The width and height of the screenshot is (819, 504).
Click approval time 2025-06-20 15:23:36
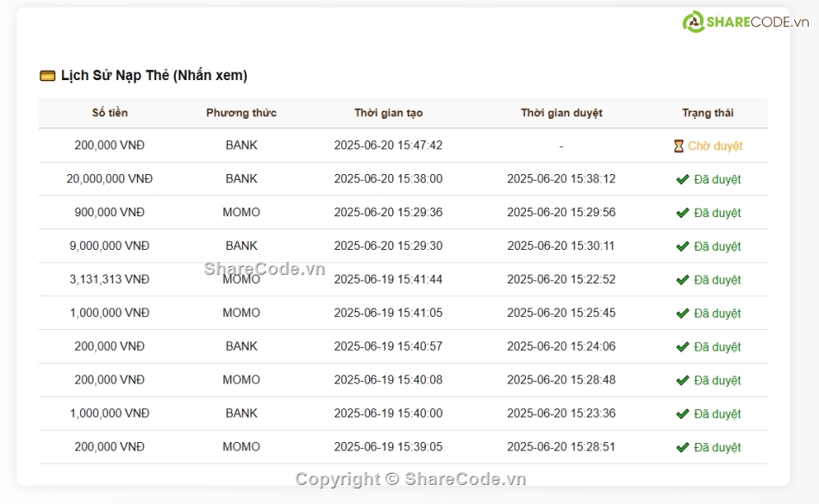pyautogui.click(x=561, y=414)
